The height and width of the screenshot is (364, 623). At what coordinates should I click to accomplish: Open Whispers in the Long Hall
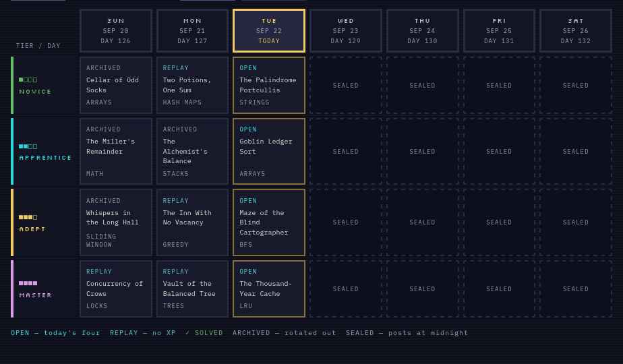[115, 222]
